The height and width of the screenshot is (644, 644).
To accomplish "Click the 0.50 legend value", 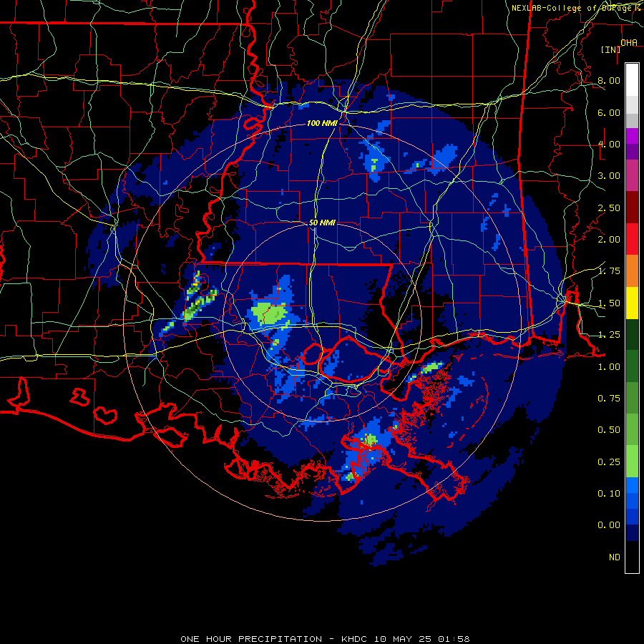I will coord(609,430).
